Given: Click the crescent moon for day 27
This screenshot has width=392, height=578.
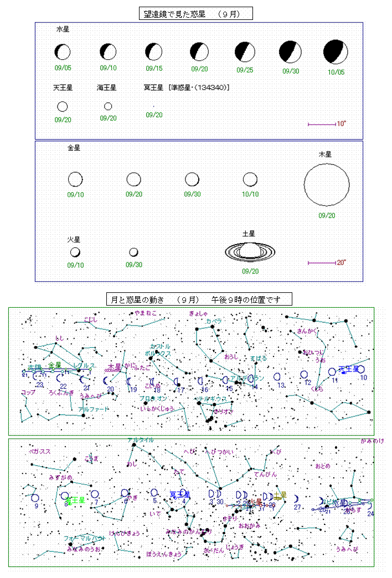Looking at the screenshot, I should point(296,499).
